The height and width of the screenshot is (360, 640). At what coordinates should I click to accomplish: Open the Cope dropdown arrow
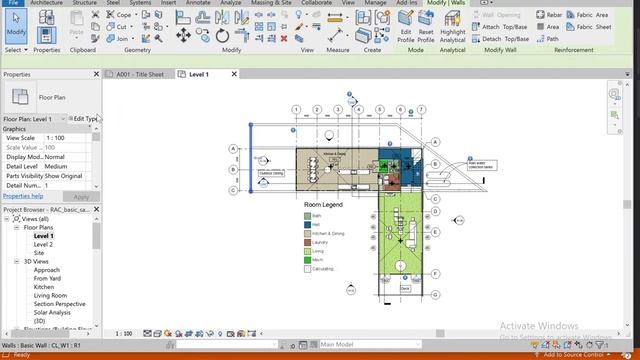coord(136,15)
